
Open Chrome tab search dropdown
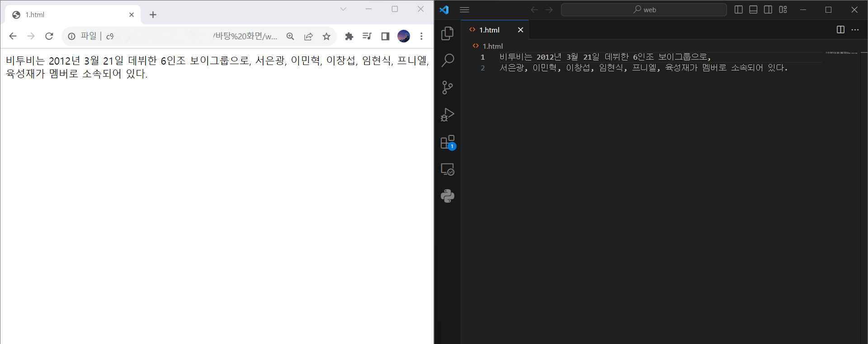[x=343, y=9]
